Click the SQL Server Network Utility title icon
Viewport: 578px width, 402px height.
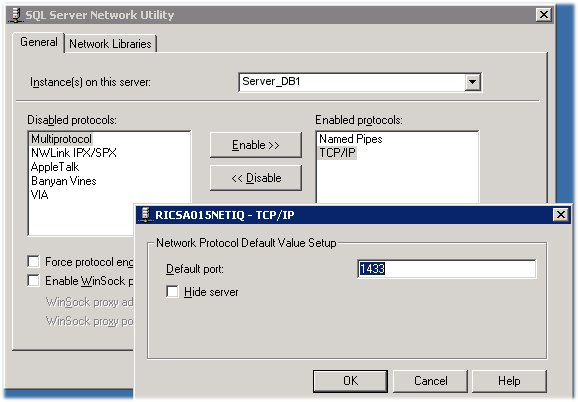click(x=16, y=15)
